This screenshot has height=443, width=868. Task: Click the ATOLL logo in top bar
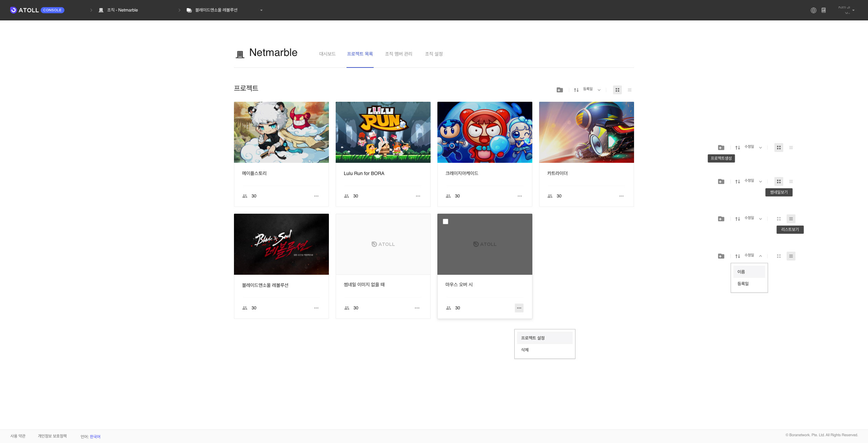(24, 10)
